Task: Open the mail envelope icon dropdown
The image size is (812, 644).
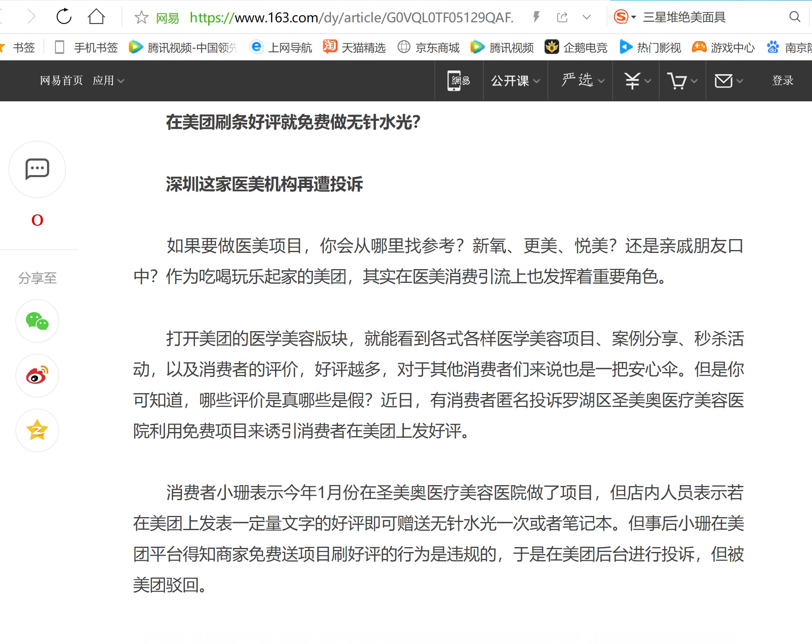Action: [x=729, y=81]
